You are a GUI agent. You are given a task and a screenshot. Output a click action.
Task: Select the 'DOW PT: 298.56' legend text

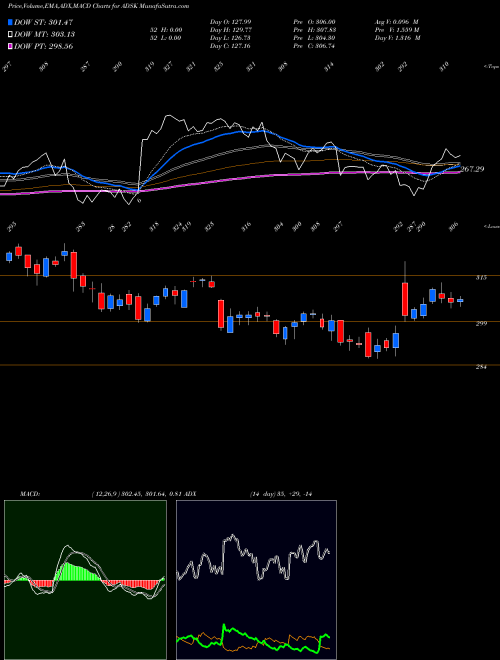(x=44, y=46)
